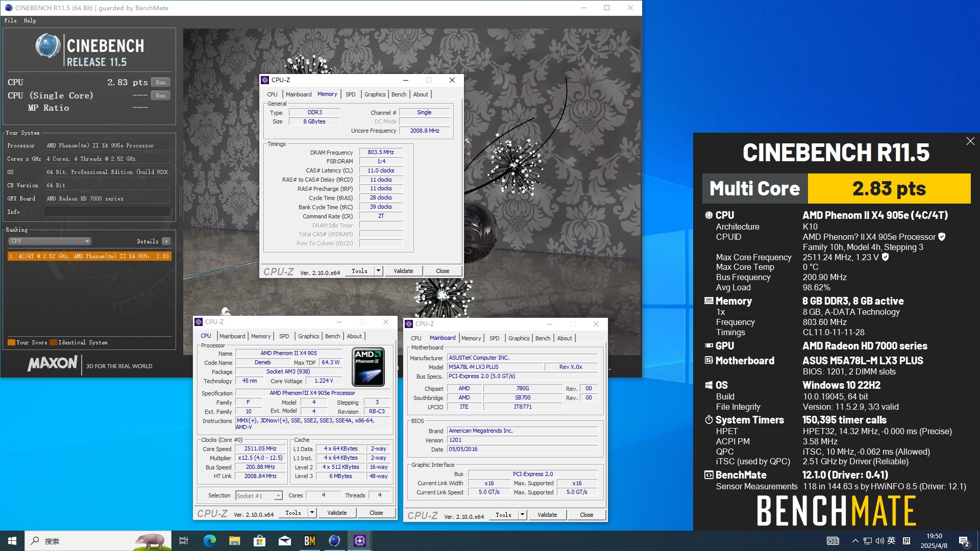
Task: Open Mainboard tab in Memory CPU-Z window
Action: pos(298,94)
